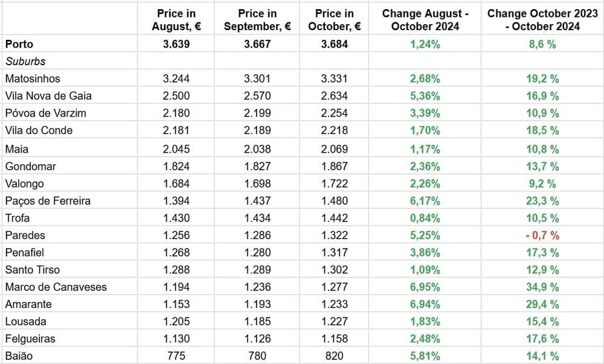
Task: Select Change August - October 2024 header
Action: 425,20
